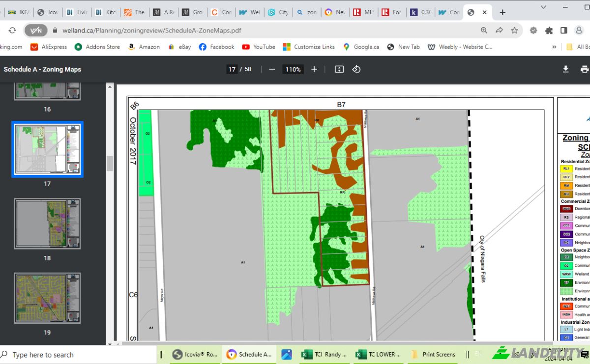This screenshot has width=590, height=364.
Task: Click the page number field showing 17
Action: pos(232,69)
